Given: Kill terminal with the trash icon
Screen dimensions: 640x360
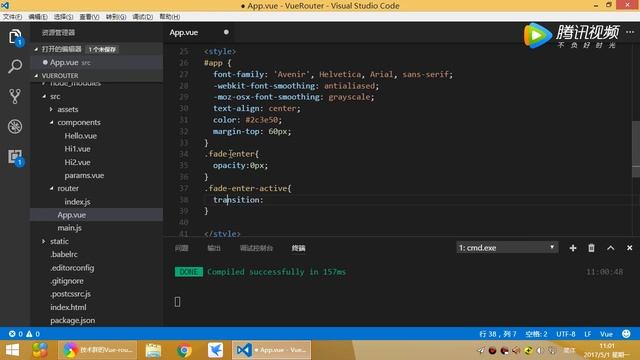Looking at the screenshot, I should [x=591, y=248].
